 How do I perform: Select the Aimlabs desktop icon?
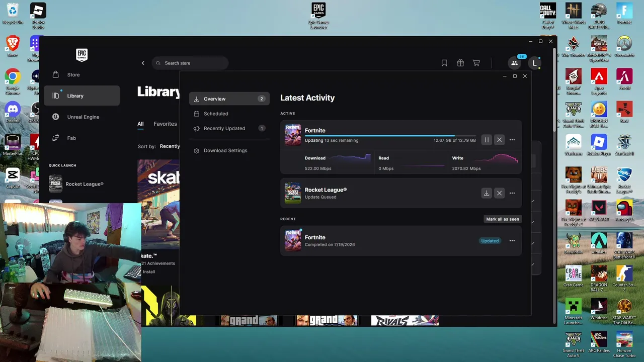pos(599,244)
